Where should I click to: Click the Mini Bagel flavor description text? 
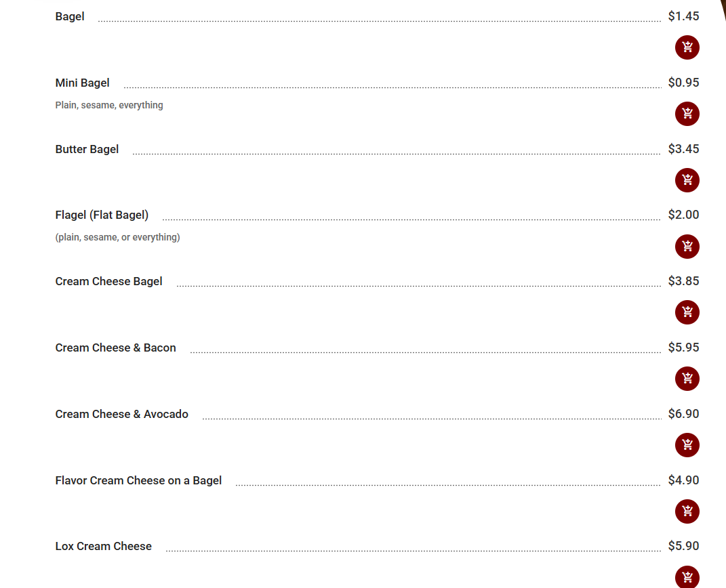109,105
